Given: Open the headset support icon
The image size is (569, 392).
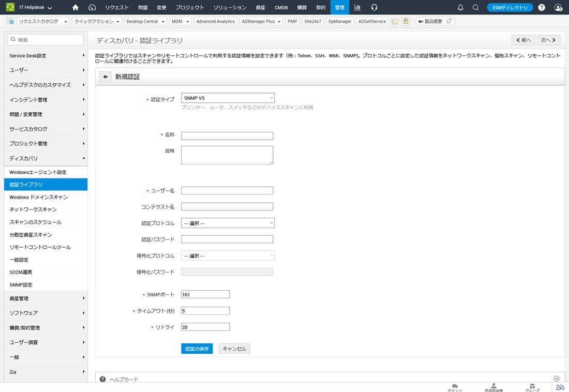Looking at the screenshot, I should pyautogui.click(x=374, y=7).
